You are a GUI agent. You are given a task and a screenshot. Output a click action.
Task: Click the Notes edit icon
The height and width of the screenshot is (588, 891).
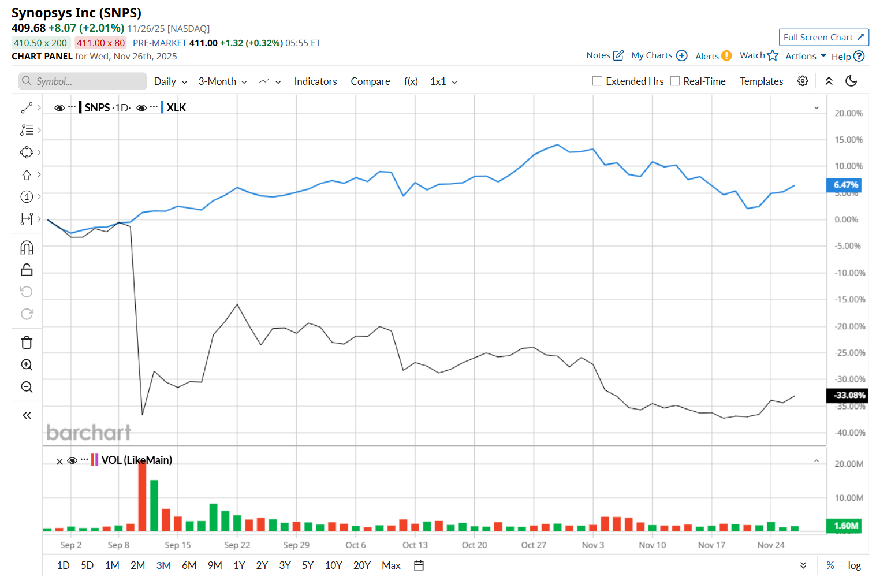coord(618,55)
